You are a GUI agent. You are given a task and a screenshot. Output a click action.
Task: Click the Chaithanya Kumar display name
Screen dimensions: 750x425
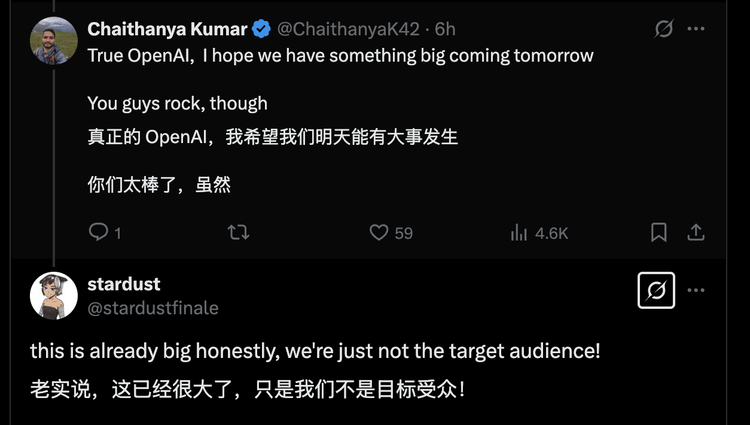[167, 29]
